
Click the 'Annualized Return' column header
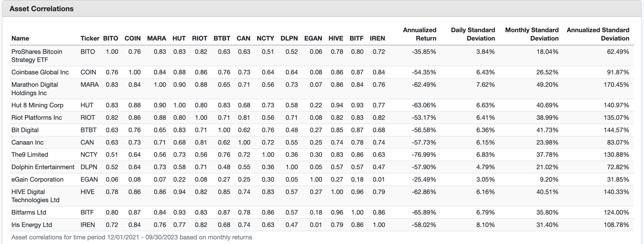pyautogui.click(x=419, y=34)
